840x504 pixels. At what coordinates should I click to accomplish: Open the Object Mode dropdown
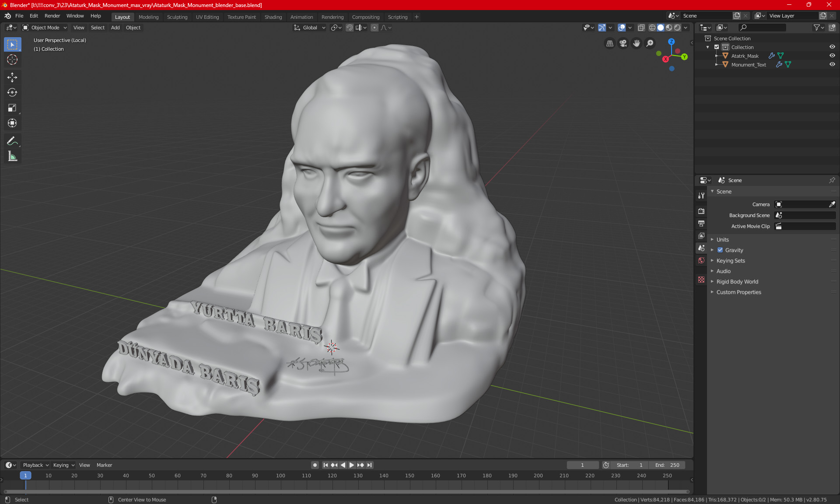point(45,28)
